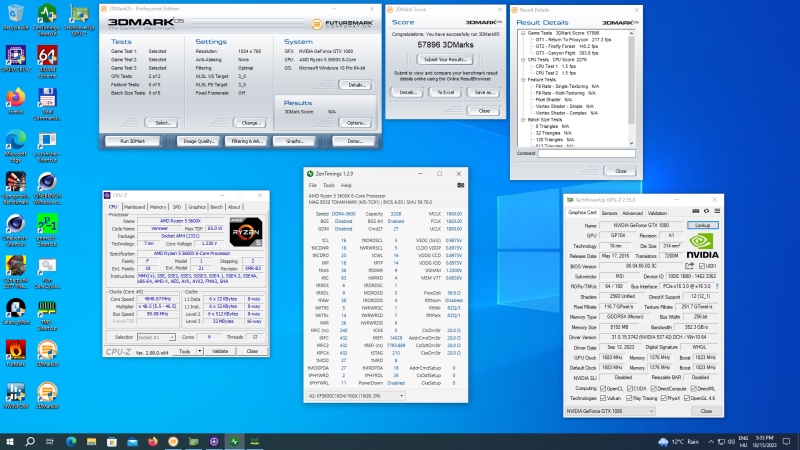Screen dimensions: 800x450
Task: Click the Result Details vertical scrollbar
Action: [x=631, y=88]
